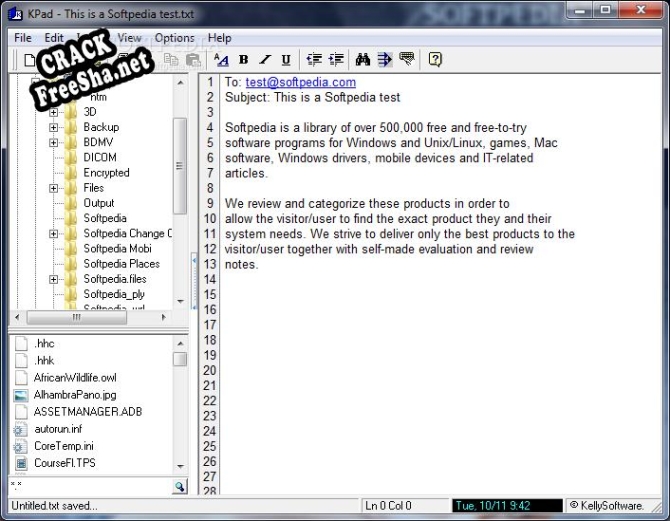Click the Help question mark icon
This screenshot has width=670, height=521.
435,60
